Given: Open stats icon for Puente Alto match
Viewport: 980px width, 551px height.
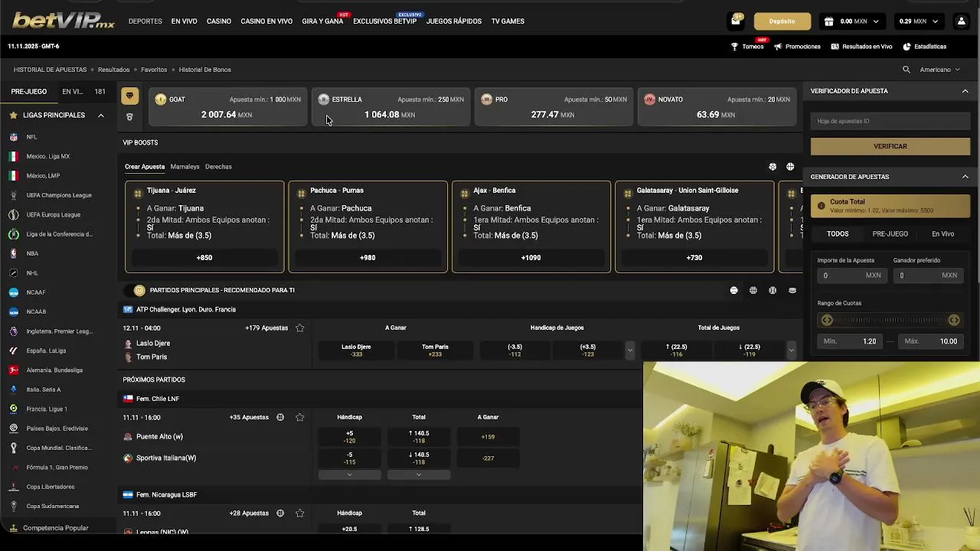Looking at the screenshot, I should [x=280, y=418].
